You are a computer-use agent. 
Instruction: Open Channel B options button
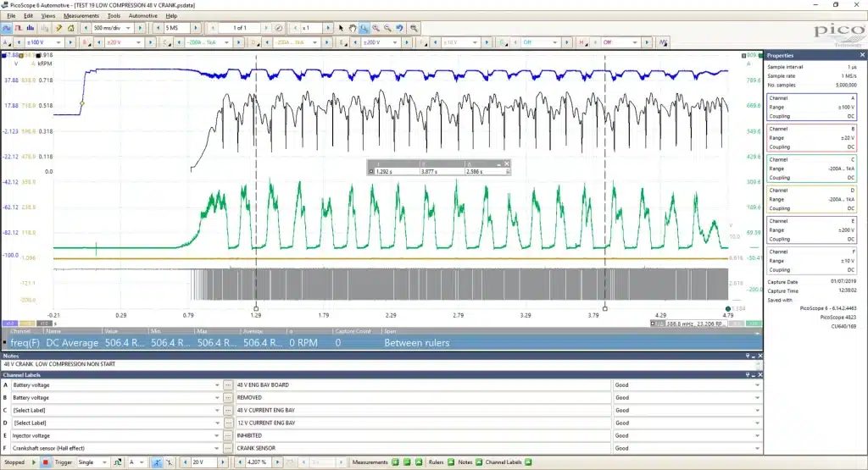pyautogui.click(x=86, y=42)
